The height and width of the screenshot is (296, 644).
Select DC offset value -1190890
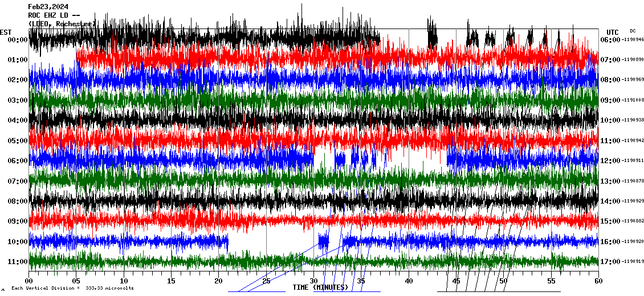coord(632,60)
